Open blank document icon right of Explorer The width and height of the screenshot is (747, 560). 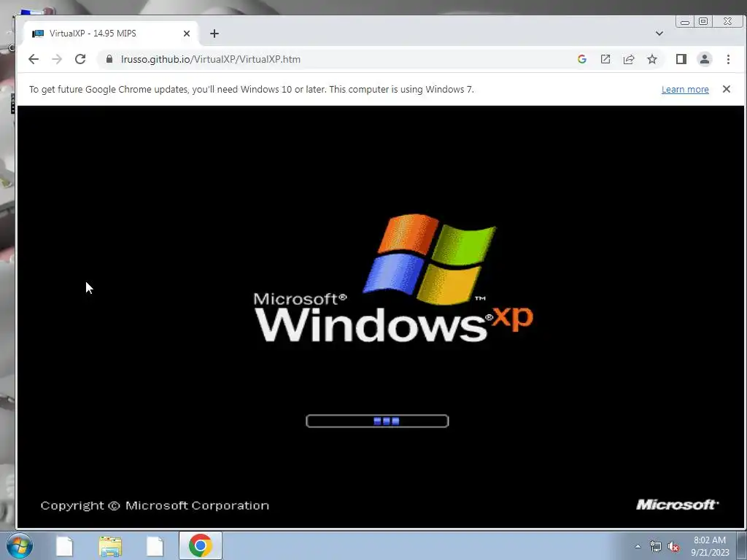(x=155, y=546)
